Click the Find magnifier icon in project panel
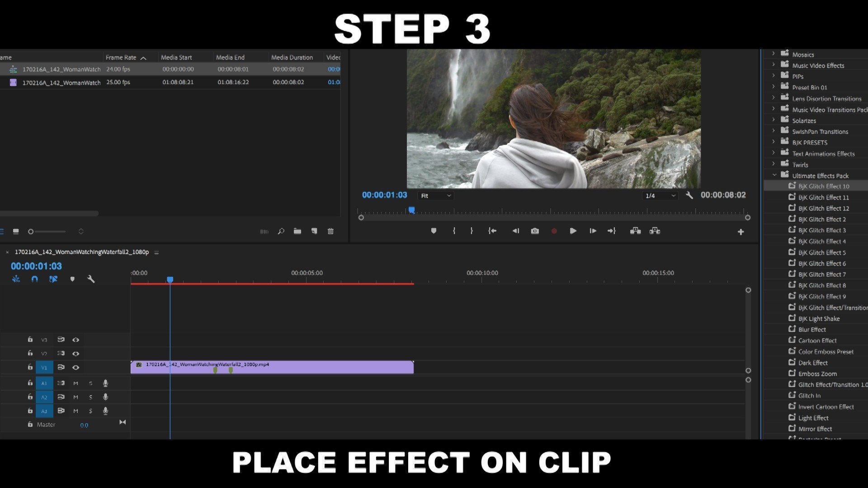 click(x=281, y=231)
